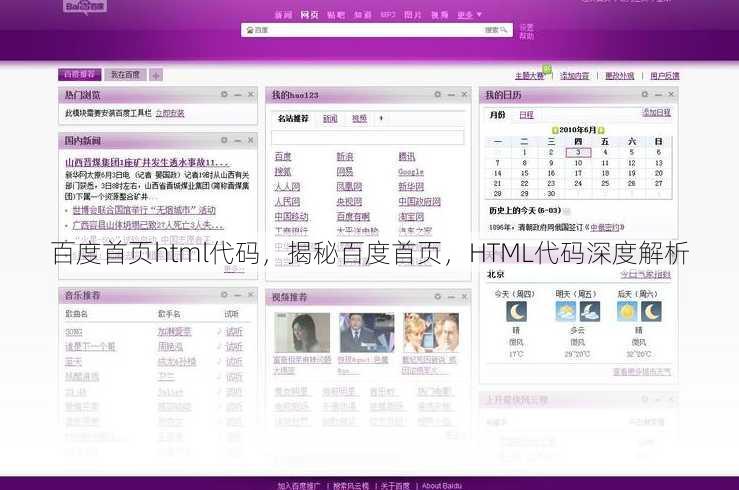Open settings gear of 我的日历 module
This screenshot has width=739, height=490.
(x=645, y=94)
